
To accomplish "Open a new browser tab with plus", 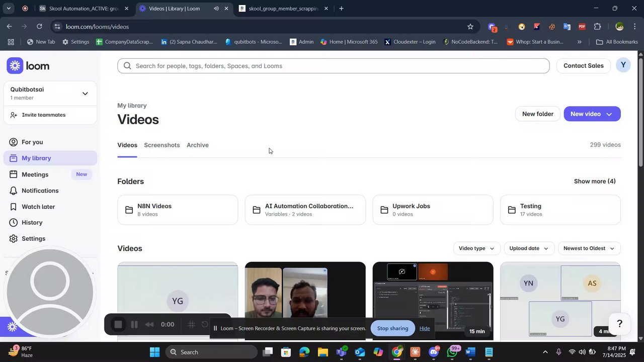I will click(x=342, y=9).
